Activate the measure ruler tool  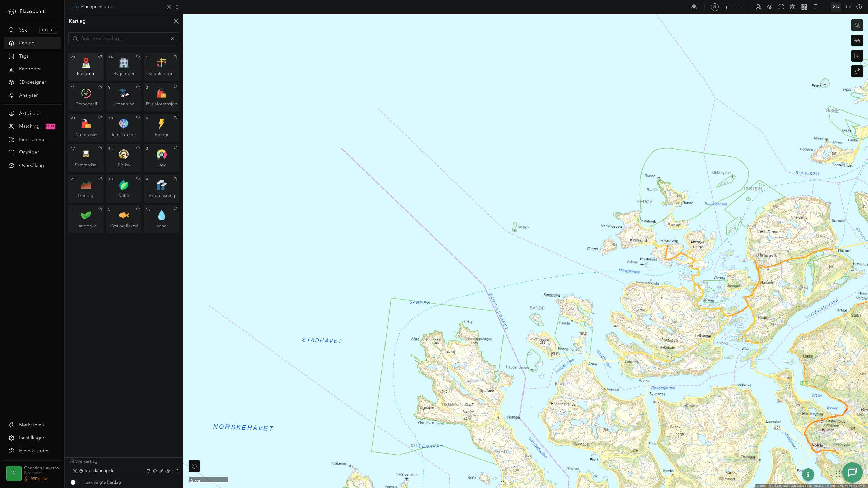tap(857, 41)
